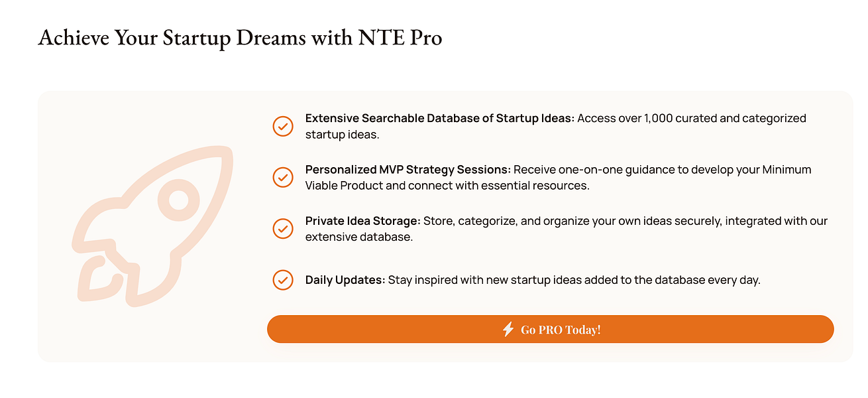
Task: Click checkmark icon beside Personalized MVP Strategy Sessions
Action: tap(283, 177)
